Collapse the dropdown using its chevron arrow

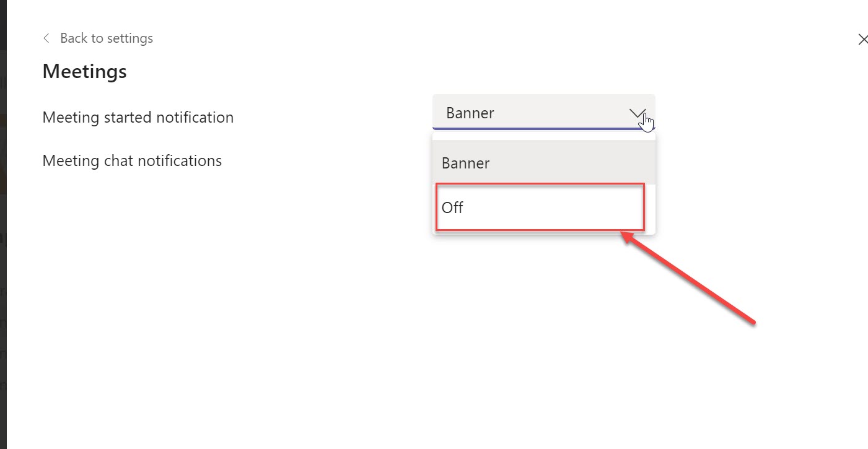(x=636, y=113)
